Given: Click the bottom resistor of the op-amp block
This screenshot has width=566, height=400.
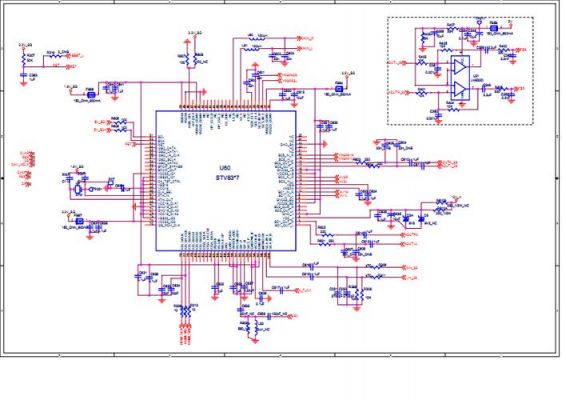Looking at the screenshot, I should pos(453,109).
